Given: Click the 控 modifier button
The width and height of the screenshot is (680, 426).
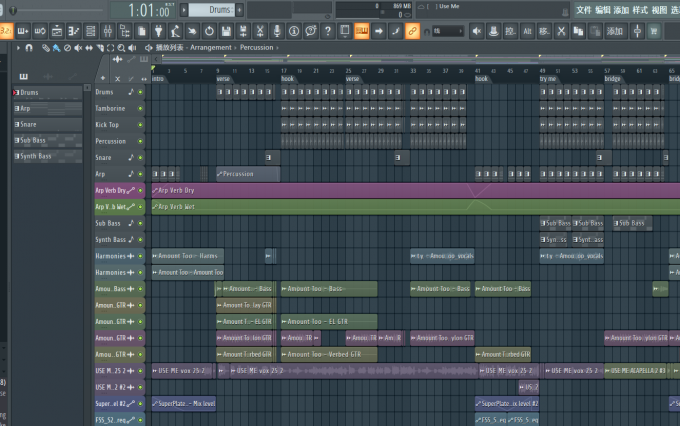Looking at the screenshot, I should (x=510, y=31).
